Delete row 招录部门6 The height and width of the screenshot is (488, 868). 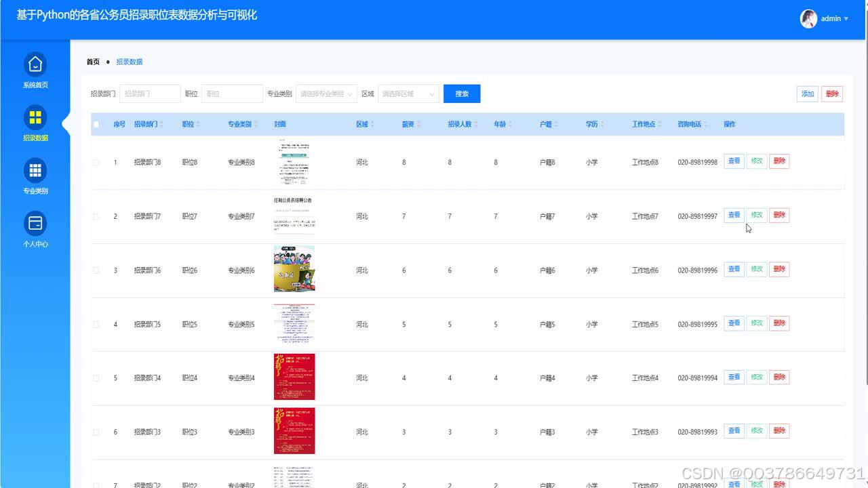[x=779, y=269]
